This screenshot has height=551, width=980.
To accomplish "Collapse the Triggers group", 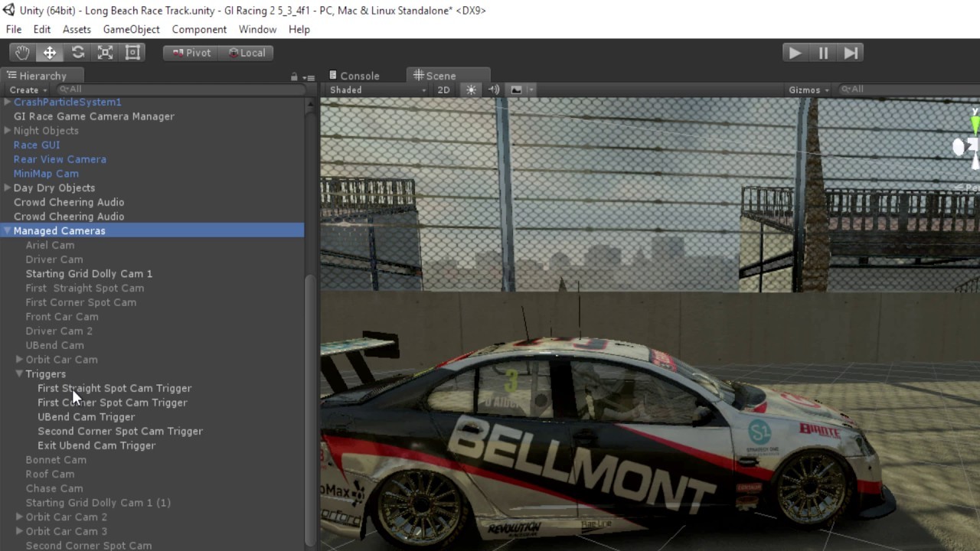I will point(20,373).
